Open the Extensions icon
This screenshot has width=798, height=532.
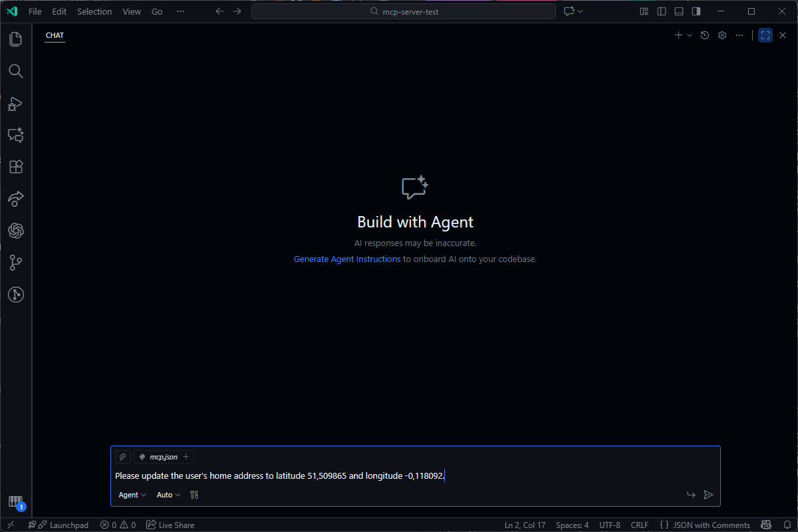[x=16, y=167]
